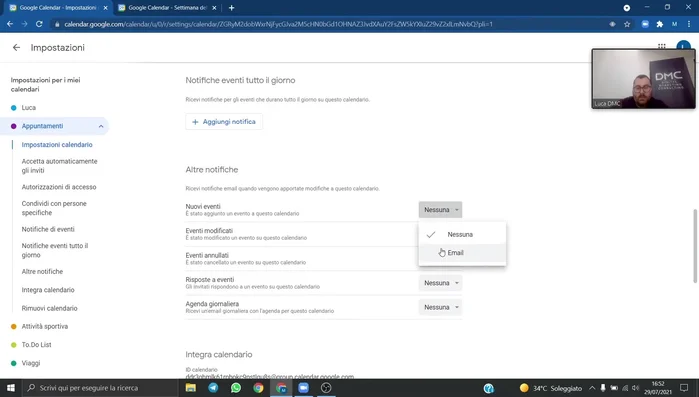Viewport: 699px width, 397px height.
Task: Switch to Google Calendar Settimana tab
Action: click(167, 8)
